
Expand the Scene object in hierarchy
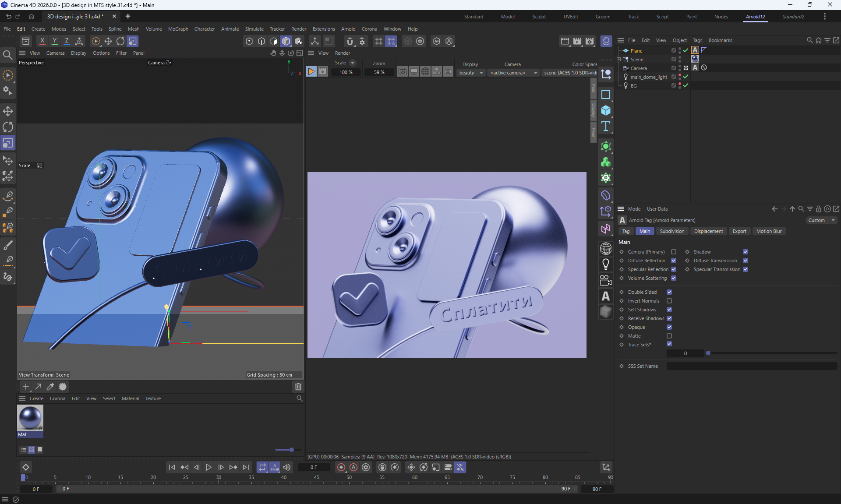pyautogui.click(x=619, y=60)
